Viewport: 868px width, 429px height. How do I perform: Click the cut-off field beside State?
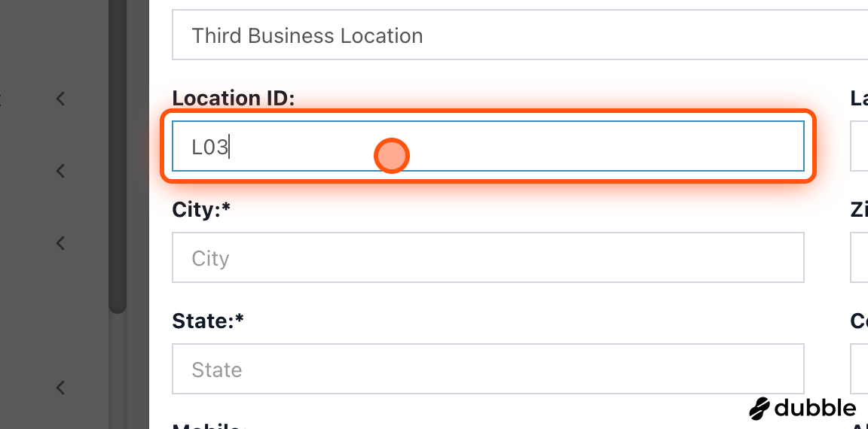pos(859,369)
